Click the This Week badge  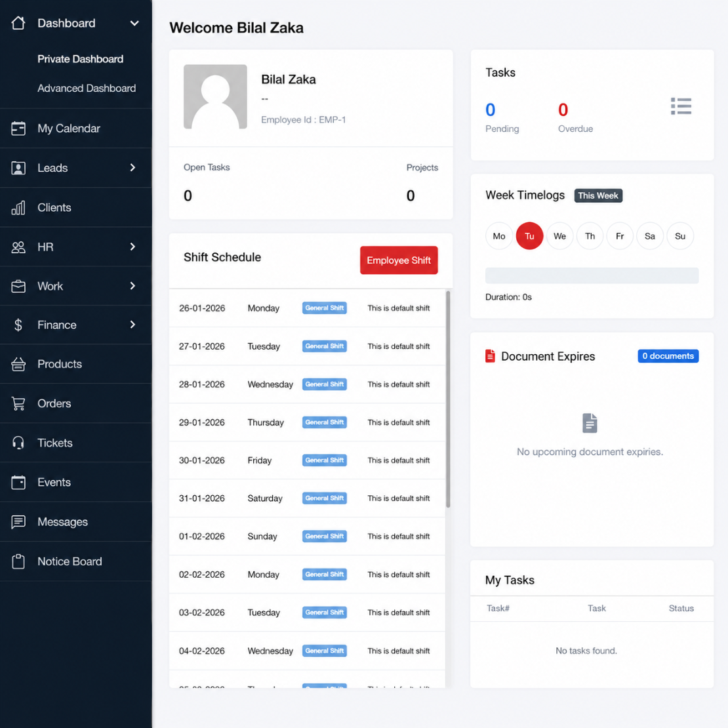tap(598, 195)
